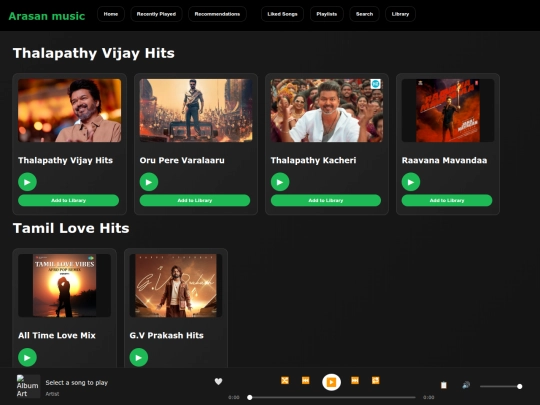Screen dimensions: 540x405
Task: Click the Arasan music logo
Action: tap(47, 16)
